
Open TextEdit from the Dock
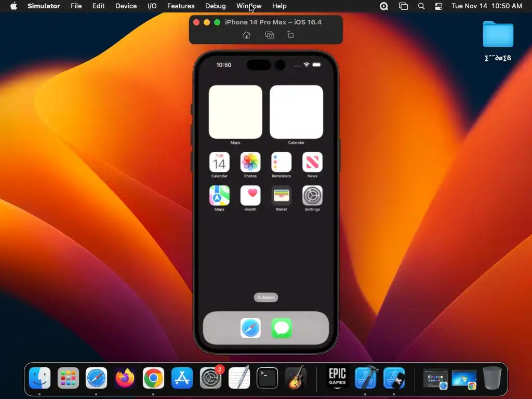click(x=239, y=378)
